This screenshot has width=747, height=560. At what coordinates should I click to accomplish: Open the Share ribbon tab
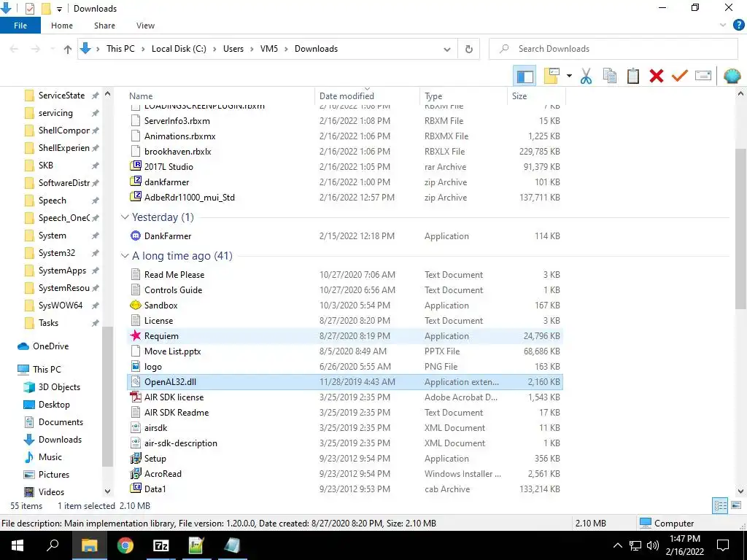104,26
